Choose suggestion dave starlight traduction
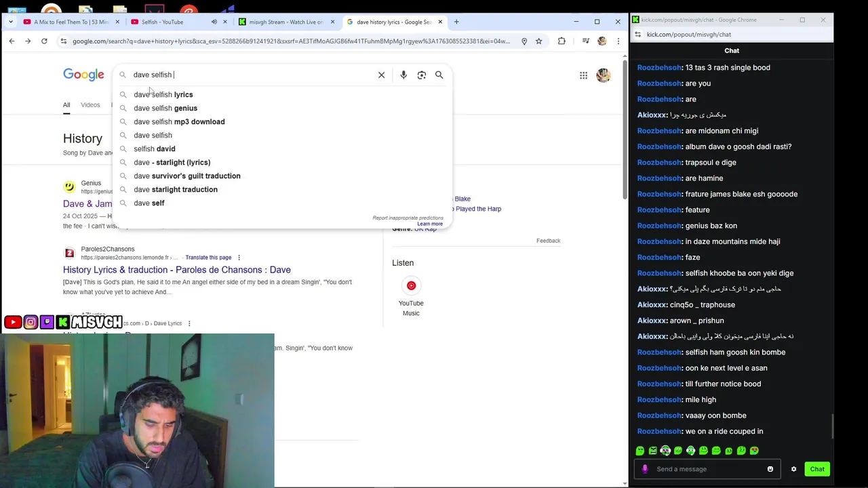868x488 pixels. 282,189
